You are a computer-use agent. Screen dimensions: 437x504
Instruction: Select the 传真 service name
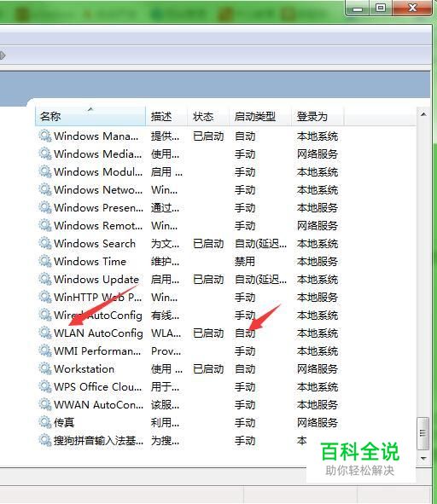coord(64,423)
